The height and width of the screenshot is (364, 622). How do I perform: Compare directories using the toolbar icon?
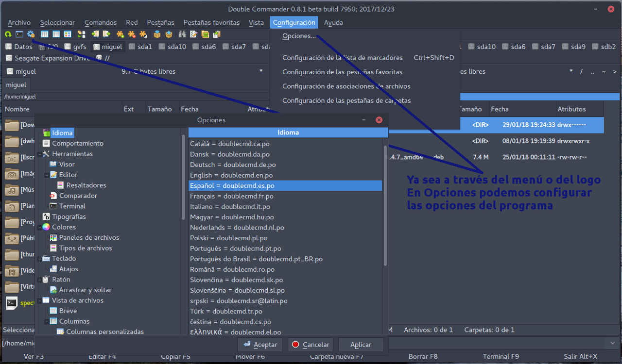(x=183, y=34)
